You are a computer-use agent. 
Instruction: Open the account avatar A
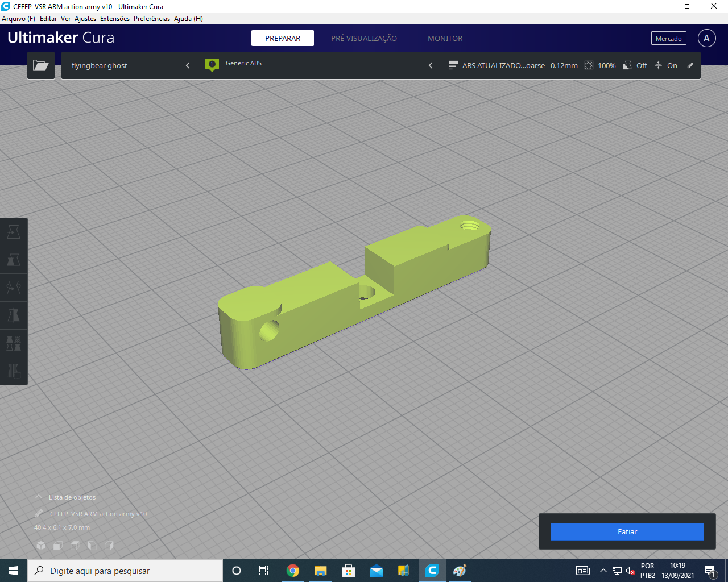point(707,38)
